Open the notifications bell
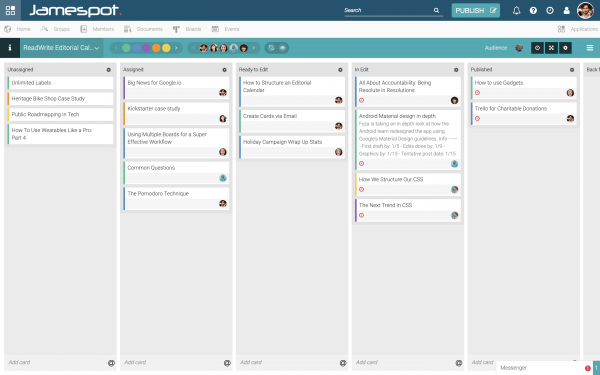The image size is (600, 375). (x=516, y=10)
